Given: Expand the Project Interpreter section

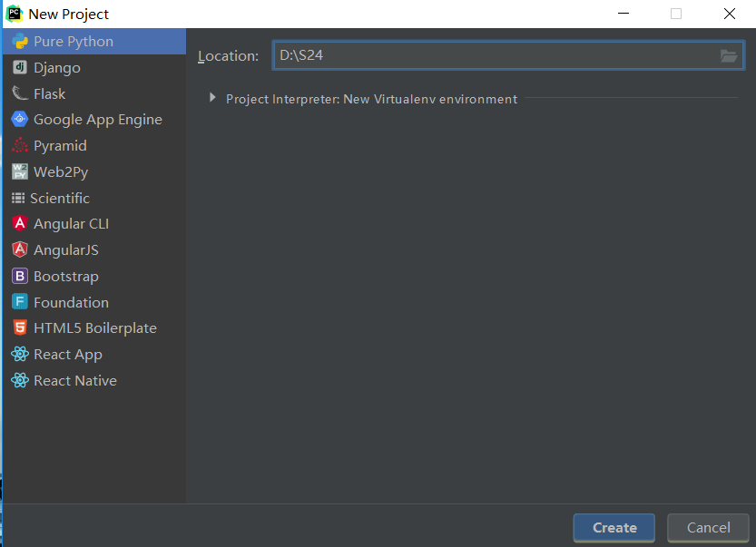Looking at the screenshot, I should coord(212,99).
